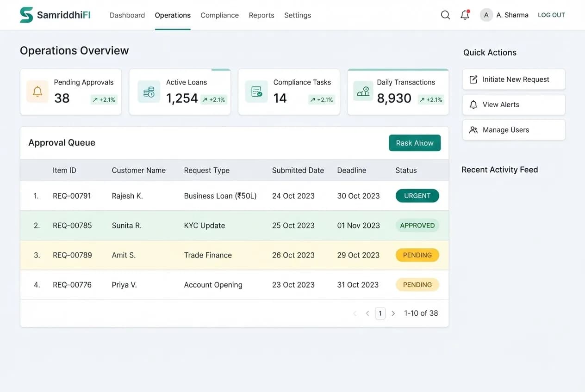Click the Initiate New Request button
585x392 pixels.
click(x=514, y=80)
